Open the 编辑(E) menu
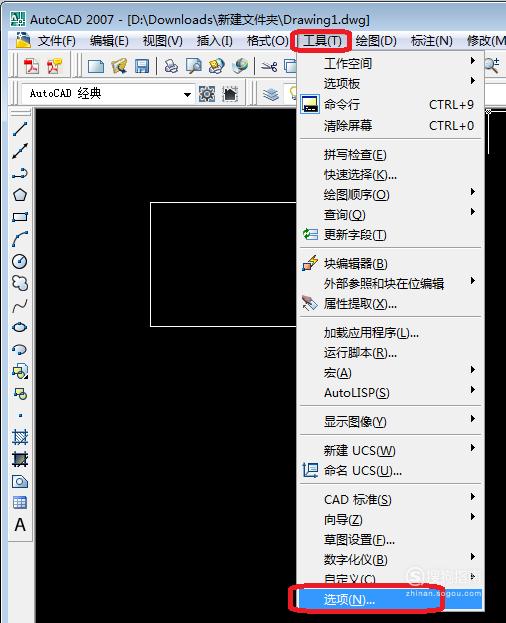The width and height of the screenshot is (506, 623). [109, 41]
